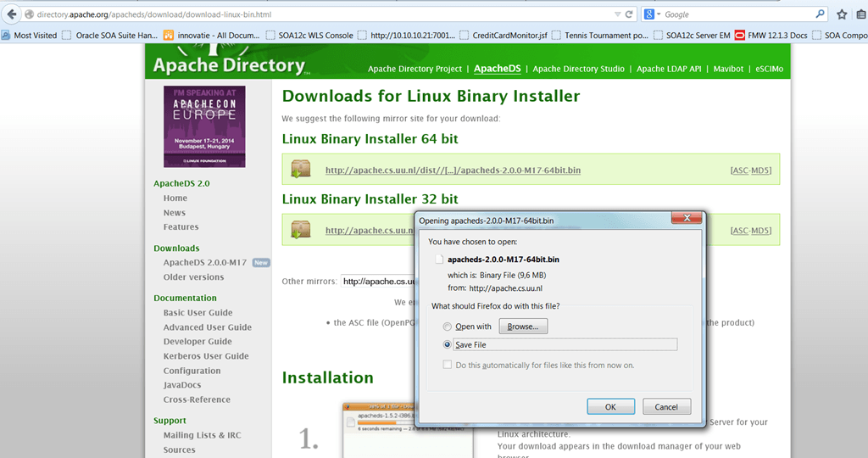Image resolution: width=868 pixels, height=458 pixels.
Task: Click the Other mirrors selection box
Action: (x=378, y=282)
